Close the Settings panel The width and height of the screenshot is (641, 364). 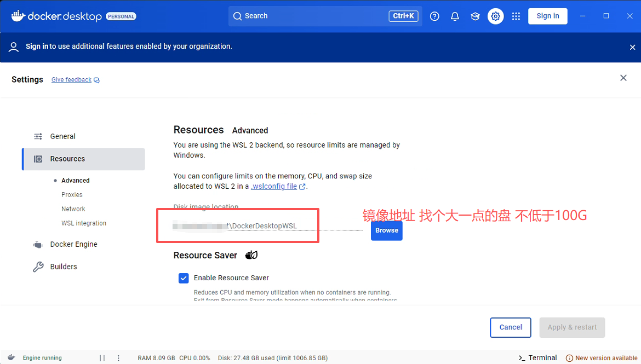coord(623,78)
